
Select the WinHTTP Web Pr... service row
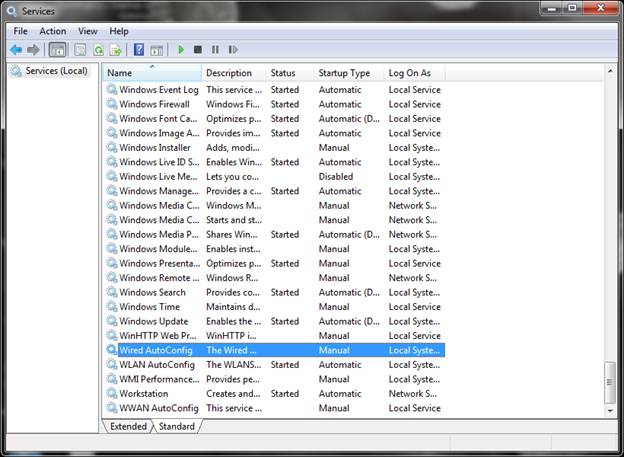point(275,336)
